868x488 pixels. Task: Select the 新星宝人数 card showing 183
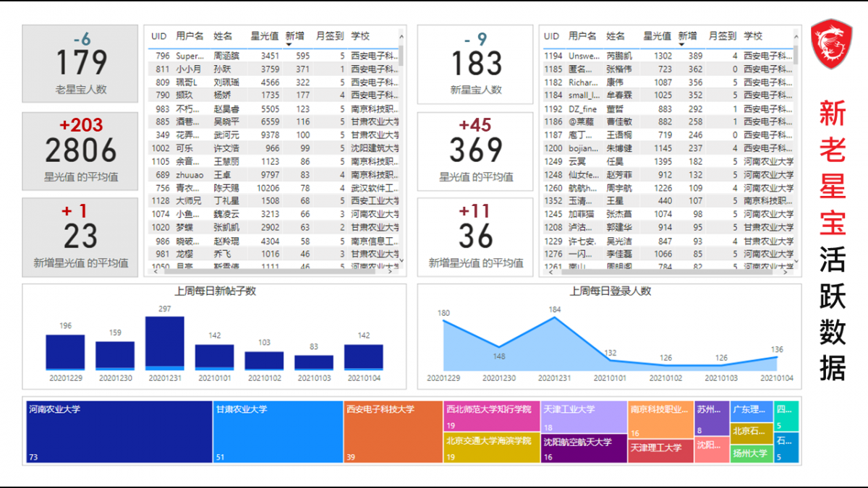475,64
